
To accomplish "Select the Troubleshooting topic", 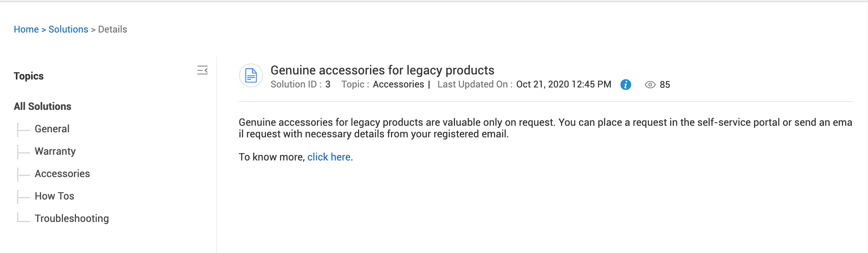I will (x=72, y=218).
